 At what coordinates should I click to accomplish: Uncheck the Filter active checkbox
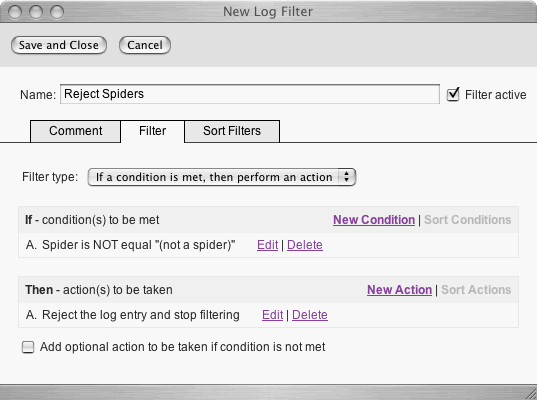pos(453,94)
